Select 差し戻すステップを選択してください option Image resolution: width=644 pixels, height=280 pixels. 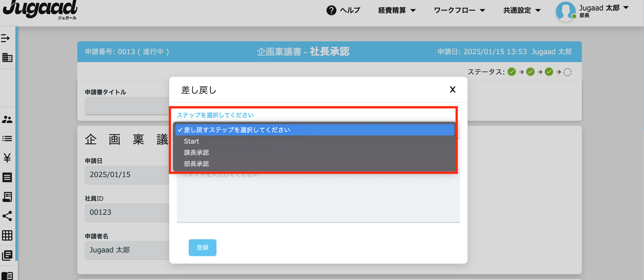click(315, 130)
